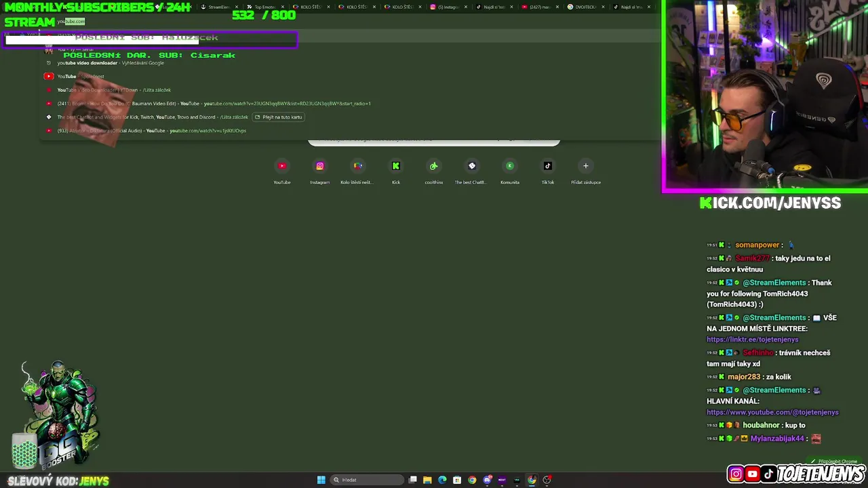
Task: Open the youtube.com/@tojetenjenys chat link
Action: coord(772,412)
